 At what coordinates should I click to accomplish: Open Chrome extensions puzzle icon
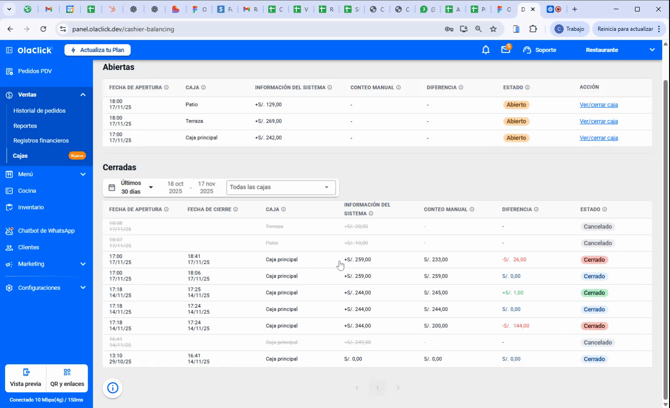(533, 29)
